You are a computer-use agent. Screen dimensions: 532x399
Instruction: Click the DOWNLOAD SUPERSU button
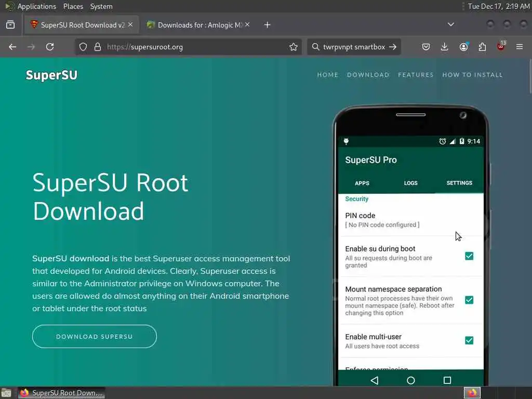click(x=95, y=336)
